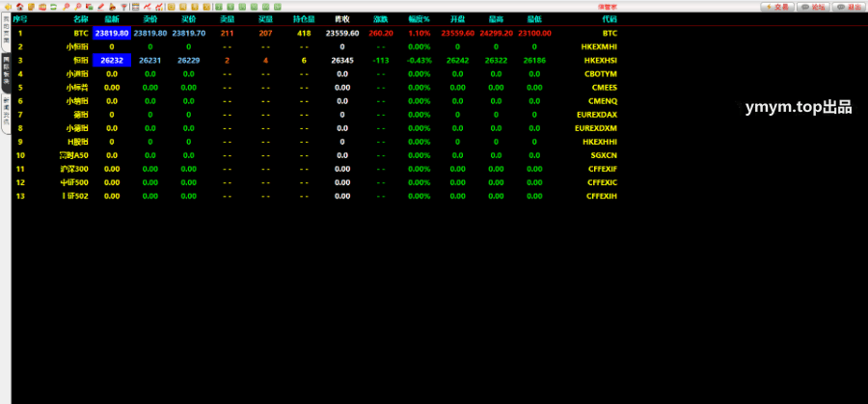
Task: Click the gold square icon marked with X
Action: pos(206,7)
